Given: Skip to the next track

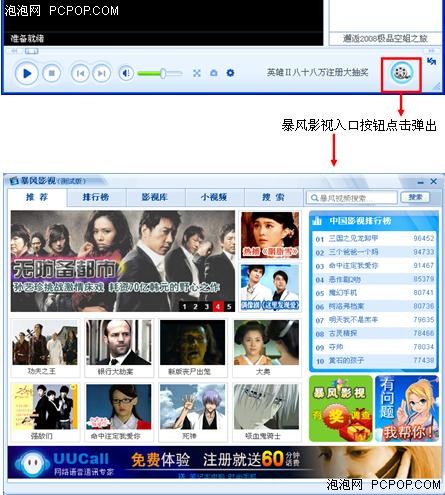Looking at the screenshot, I should point(102,73).
